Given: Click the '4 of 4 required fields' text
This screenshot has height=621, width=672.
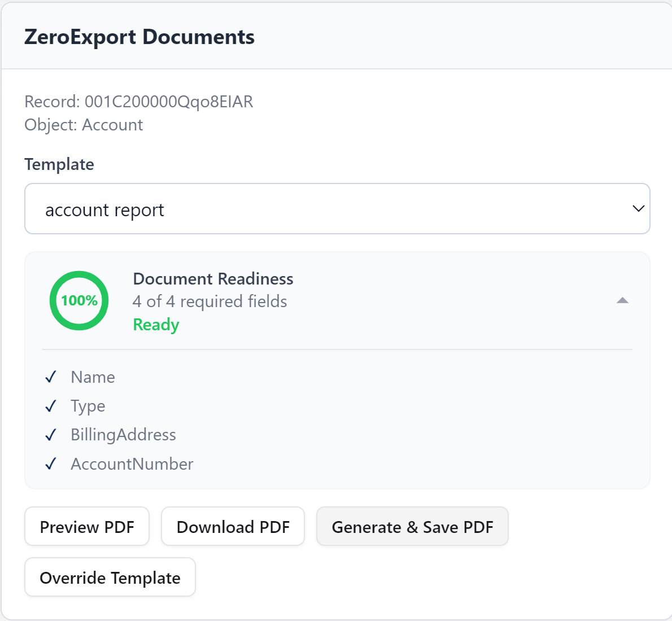Looking at the screenshot, I should point(210,301).
